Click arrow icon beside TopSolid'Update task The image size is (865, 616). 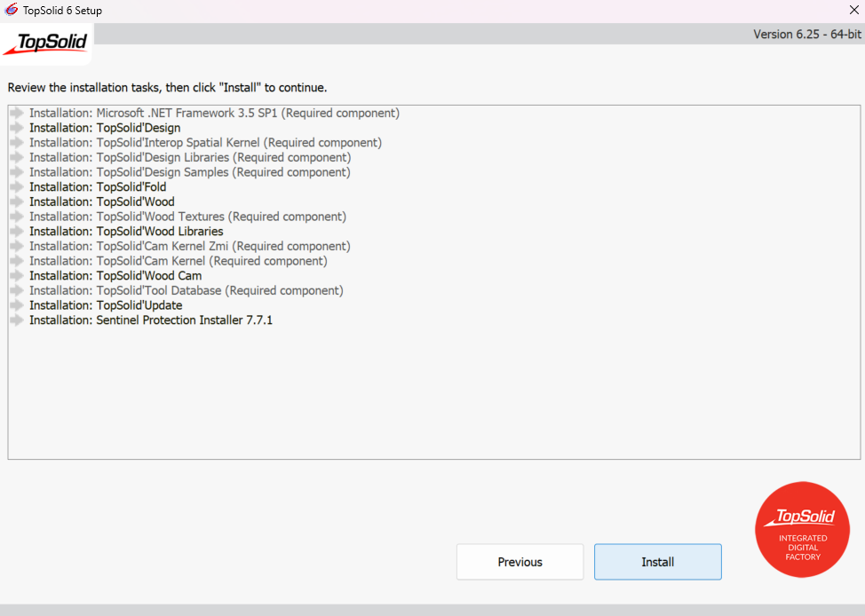coord(17,305)
